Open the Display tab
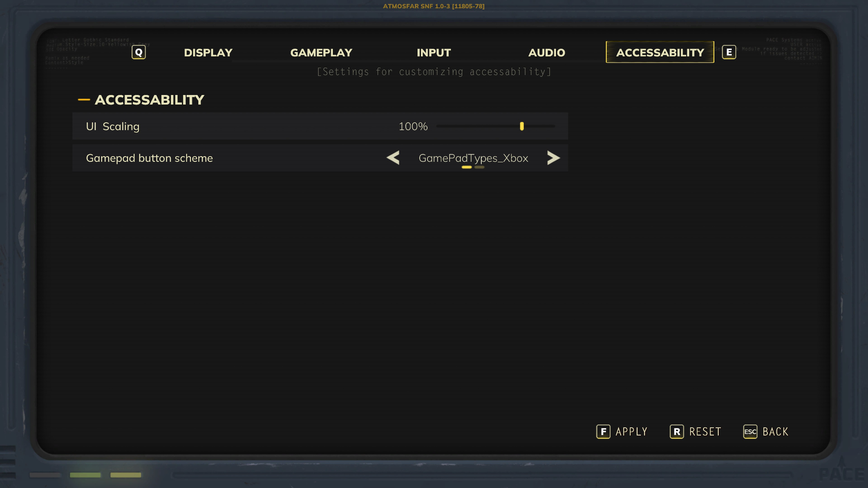 pyautogui.click(x=208, y=52)
